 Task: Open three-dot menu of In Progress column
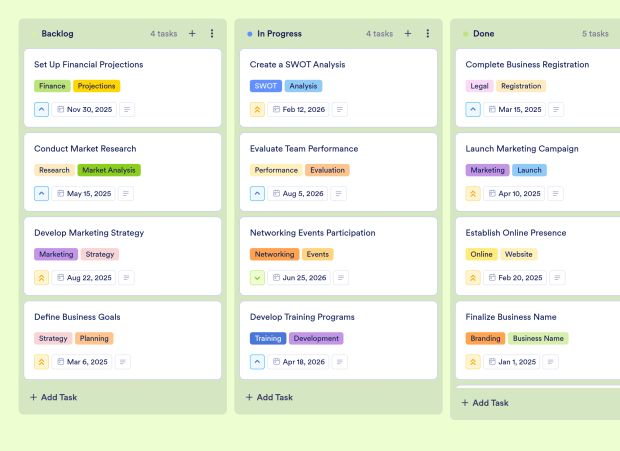click(x=428, y=34)
